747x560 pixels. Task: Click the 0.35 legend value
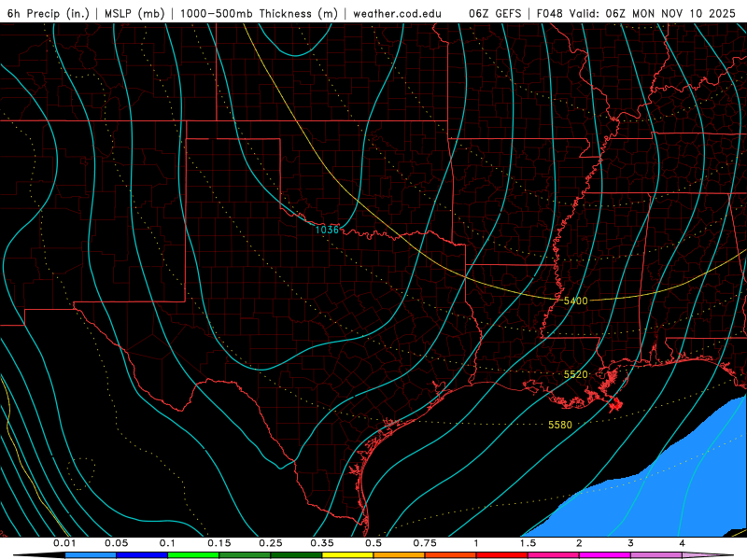pyautogui.click(x=322, y=543)
